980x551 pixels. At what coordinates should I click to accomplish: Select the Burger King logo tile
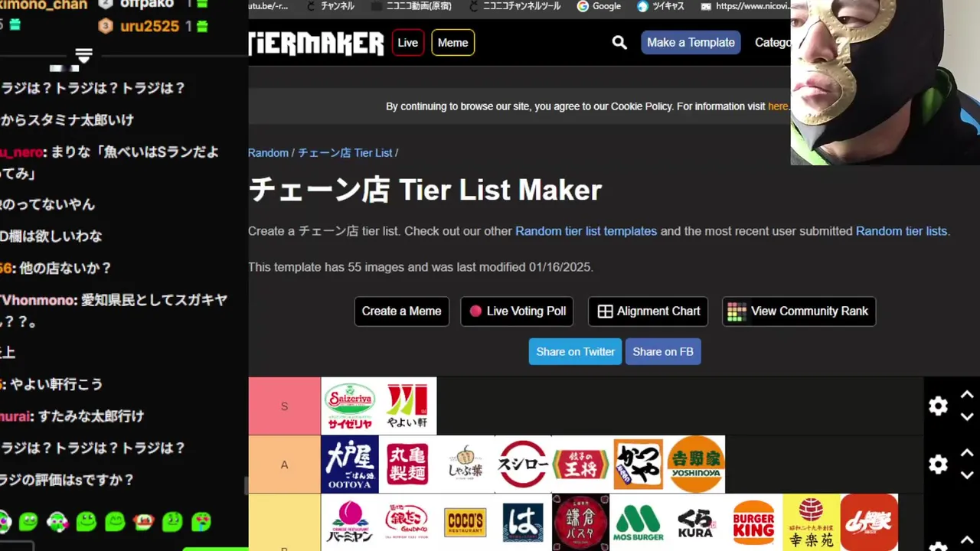pos(753,523)
